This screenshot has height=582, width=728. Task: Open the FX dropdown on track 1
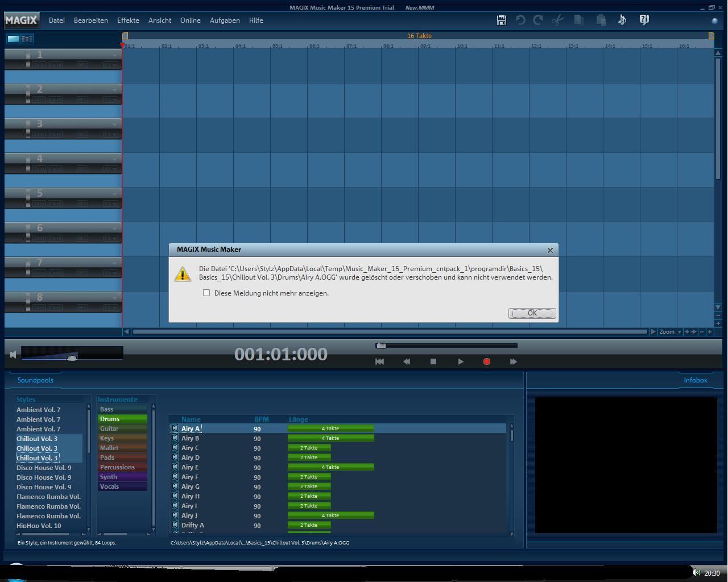tap(110, 65)
